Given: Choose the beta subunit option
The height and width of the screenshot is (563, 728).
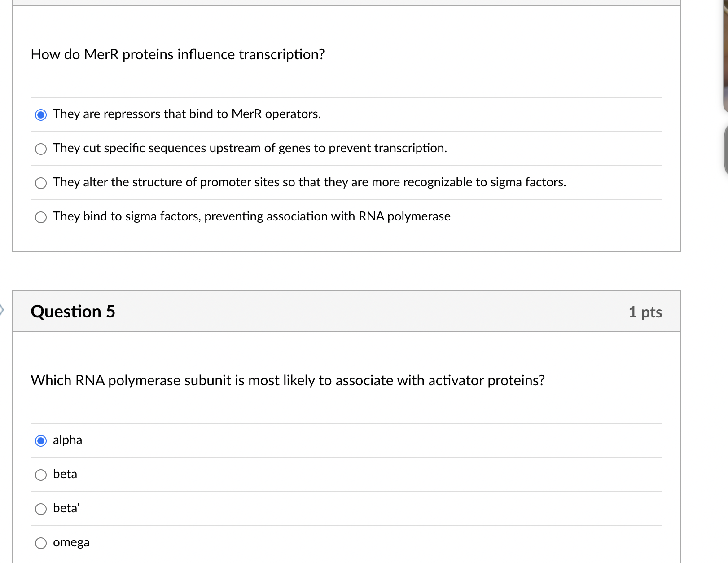Looking at the screenshot, I should point(41,475).
